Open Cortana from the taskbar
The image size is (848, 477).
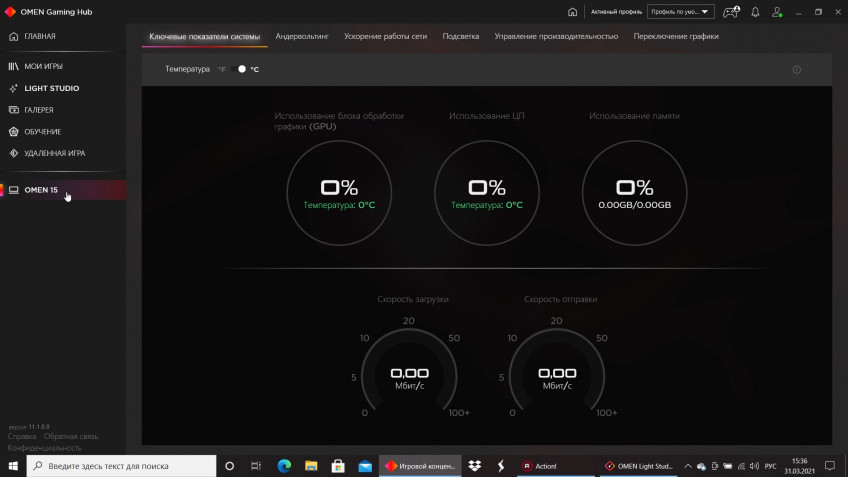point(229,466)
